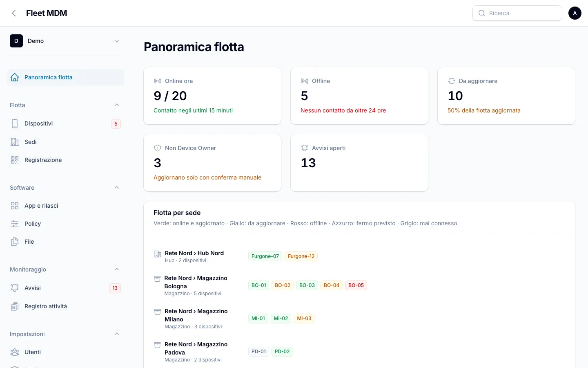This screenshot has height=368, width=588.
Task: Open Registro attività page
Action: (65, 306)
